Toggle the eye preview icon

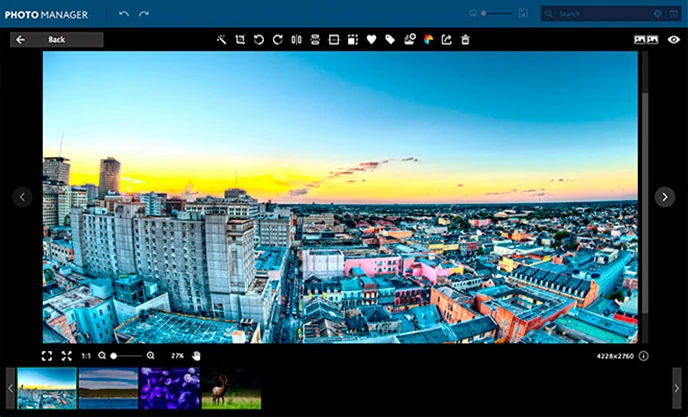674,40
